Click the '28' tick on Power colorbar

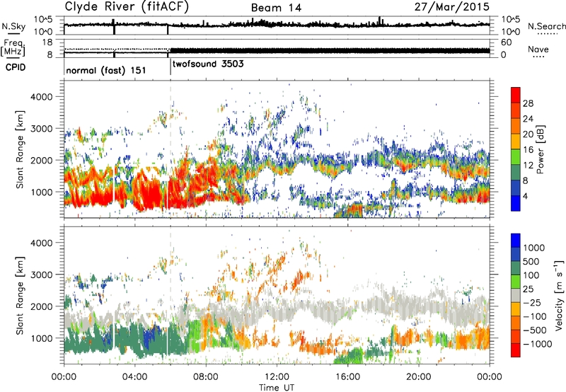(527, 103)
